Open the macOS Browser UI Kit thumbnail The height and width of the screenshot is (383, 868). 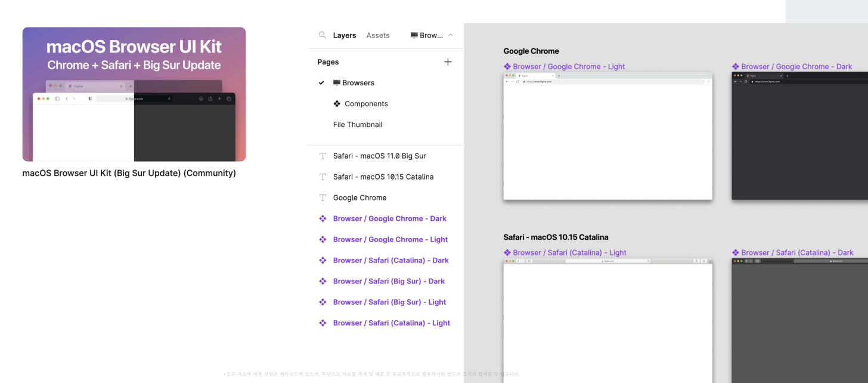134,94
